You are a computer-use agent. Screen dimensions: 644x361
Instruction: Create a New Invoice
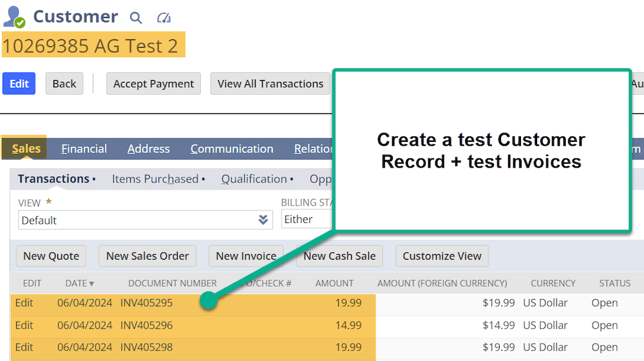(246, 256)
